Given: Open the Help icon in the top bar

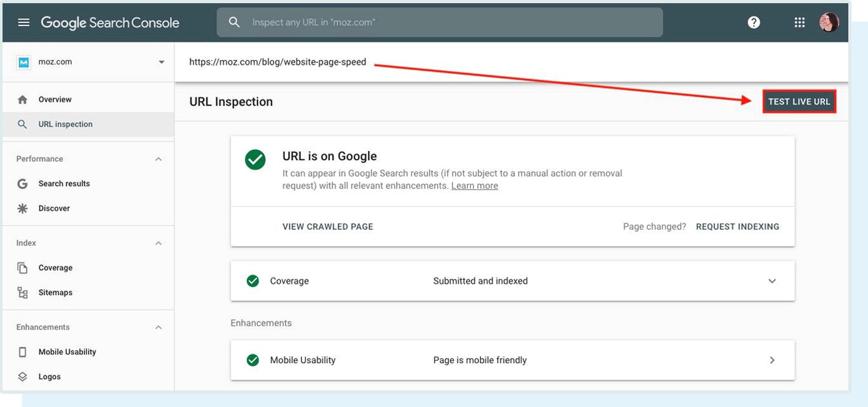Looking at the screenshot, I should tap(754, 22).
